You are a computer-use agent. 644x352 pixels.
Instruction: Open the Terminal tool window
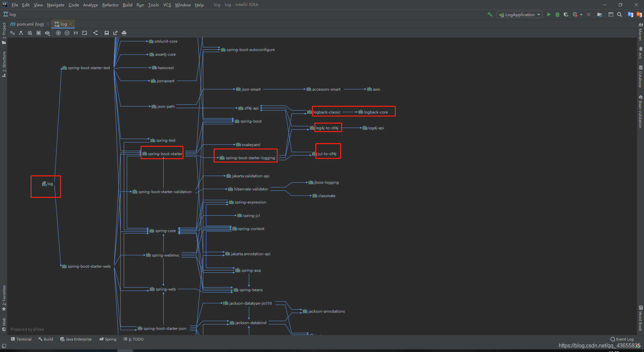click(x=21, y=339)
